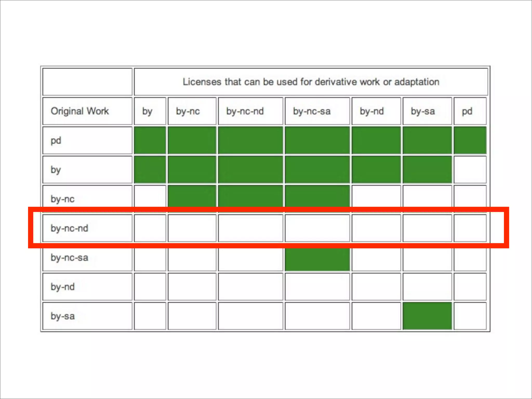Select the 'by-nc-sa' column header
532x399 pixels.
[x=312, y=111]
